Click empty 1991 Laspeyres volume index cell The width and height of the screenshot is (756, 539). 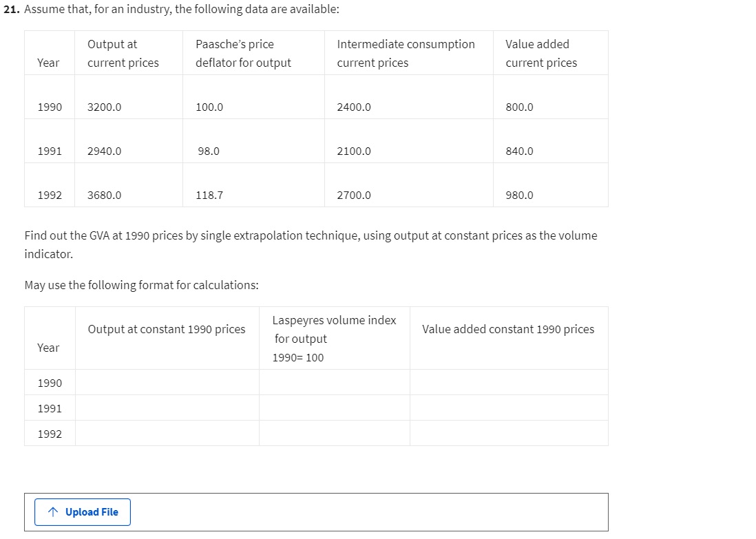334,408
